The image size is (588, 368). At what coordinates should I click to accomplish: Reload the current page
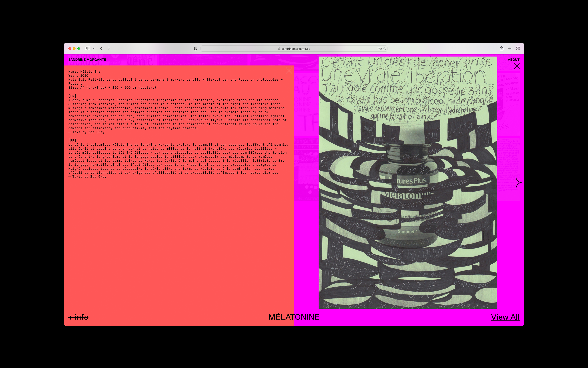(385, 48)
